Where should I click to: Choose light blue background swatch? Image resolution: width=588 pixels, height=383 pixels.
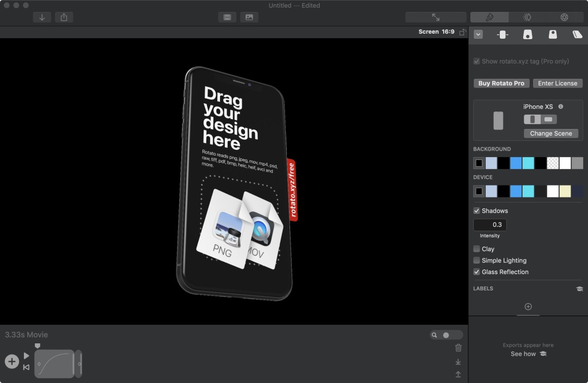coord(491,163)
